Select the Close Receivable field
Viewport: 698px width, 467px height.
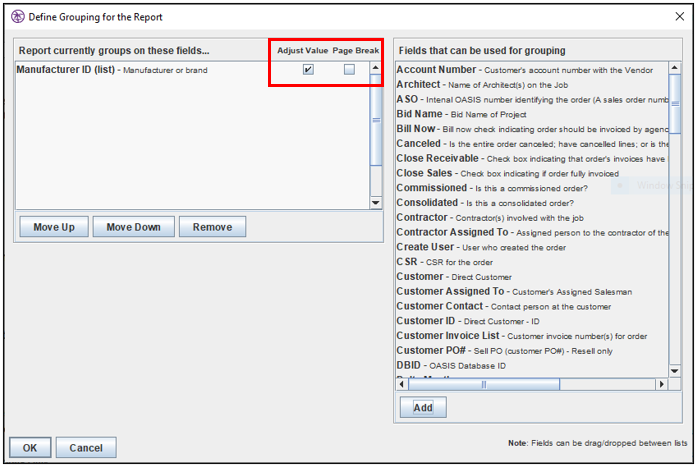click(x=532, y=158)
